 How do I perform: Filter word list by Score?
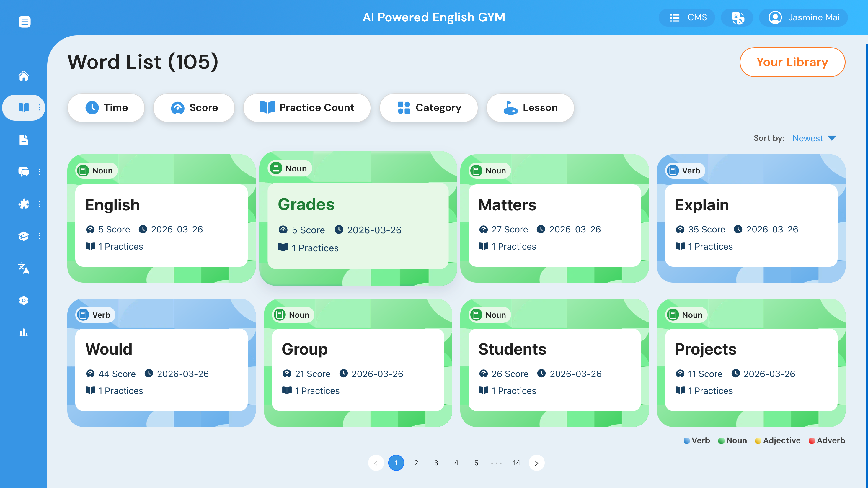(194, 108)
